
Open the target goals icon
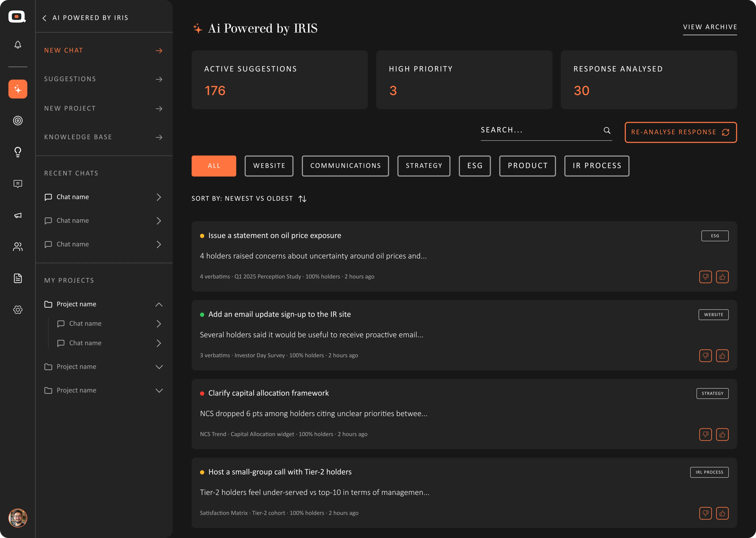(18, 121)
